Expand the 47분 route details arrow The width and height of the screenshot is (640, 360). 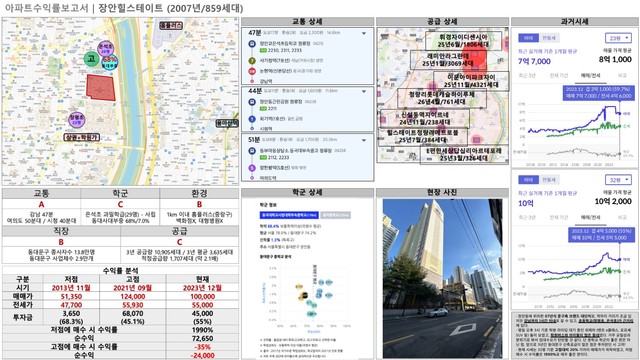coord(364,33)
